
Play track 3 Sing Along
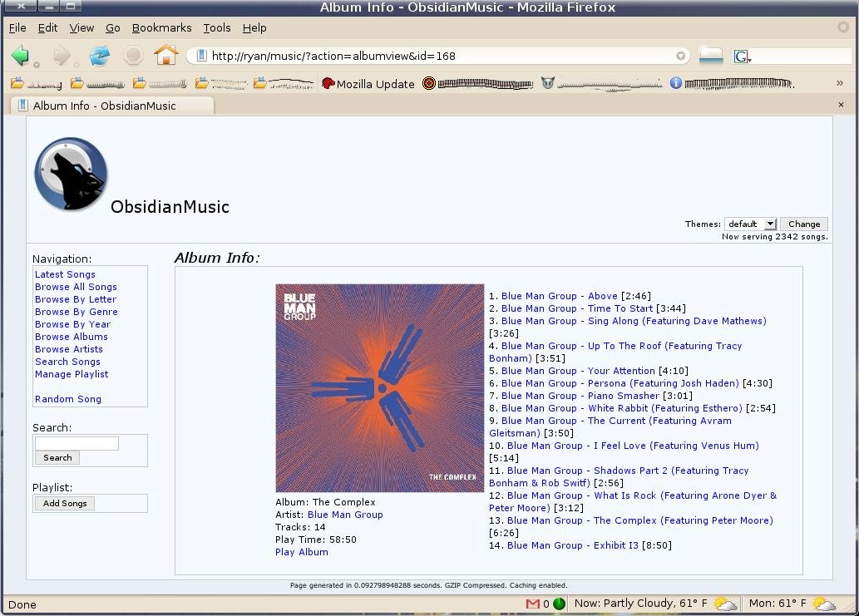pos(634,322)
